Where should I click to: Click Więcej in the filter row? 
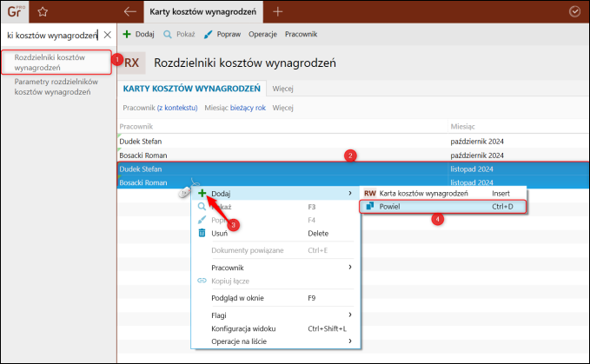[x=282, y=108]
